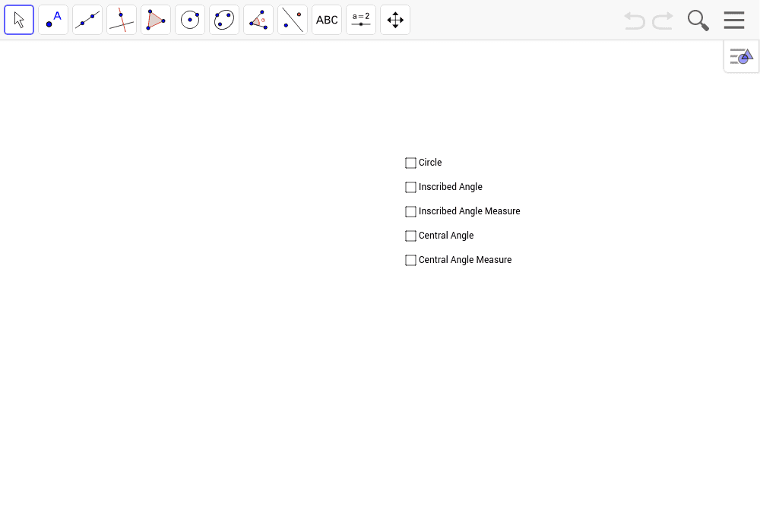
Task: Pick the Perpendicular Line tool
Action: point(122,20)
